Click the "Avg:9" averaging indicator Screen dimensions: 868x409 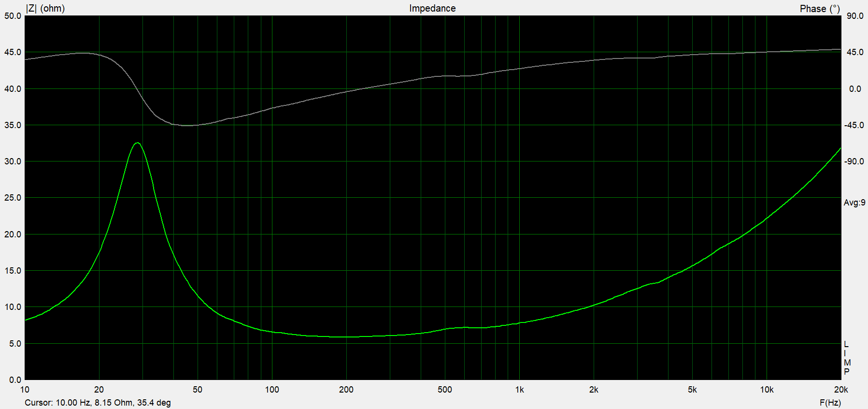[x=854, y=203]
